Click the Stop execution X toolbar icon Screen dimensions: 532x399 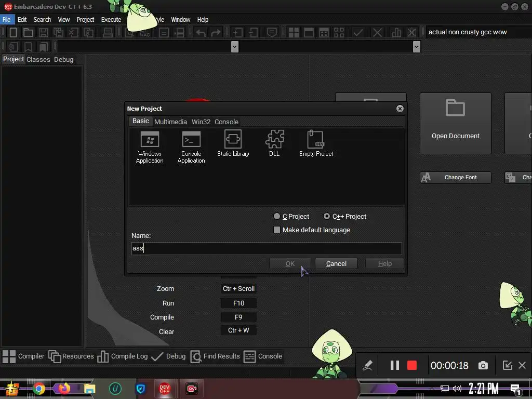(377, 33)
